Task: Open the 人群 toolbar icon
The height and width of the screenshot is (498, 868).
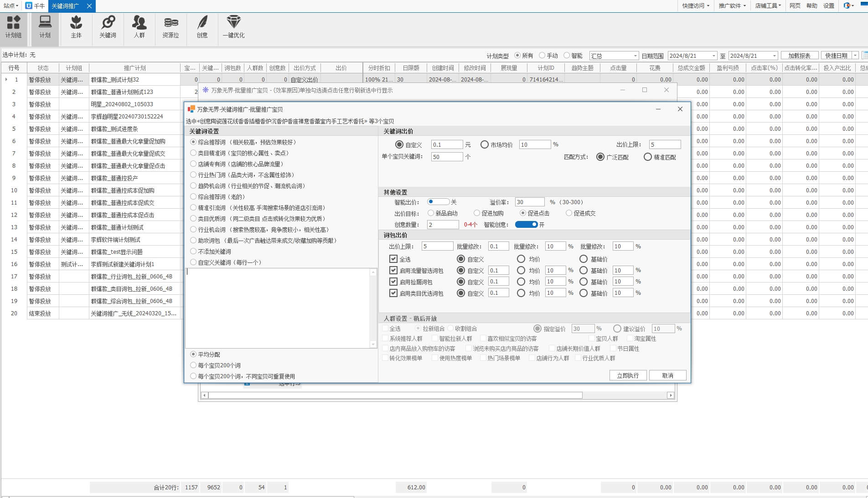Action: click(139, 27)
